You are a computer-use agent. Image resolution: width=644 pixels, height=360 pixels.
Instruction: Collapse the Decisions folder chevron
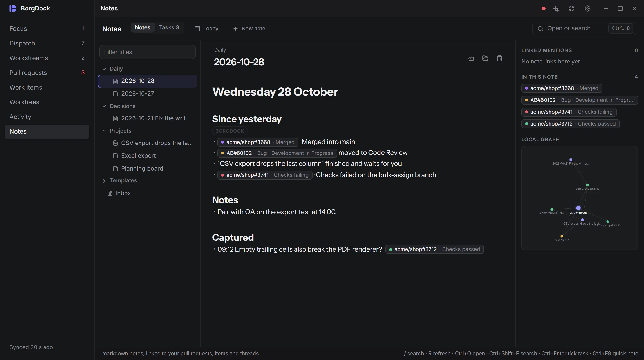click(104, 106)
